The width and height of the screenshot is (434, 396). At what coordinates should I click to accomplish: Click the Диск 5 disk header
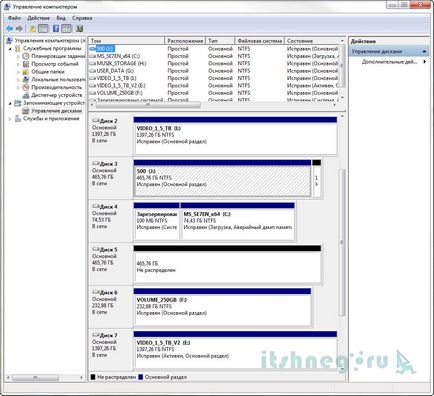(x=110, y=264)
